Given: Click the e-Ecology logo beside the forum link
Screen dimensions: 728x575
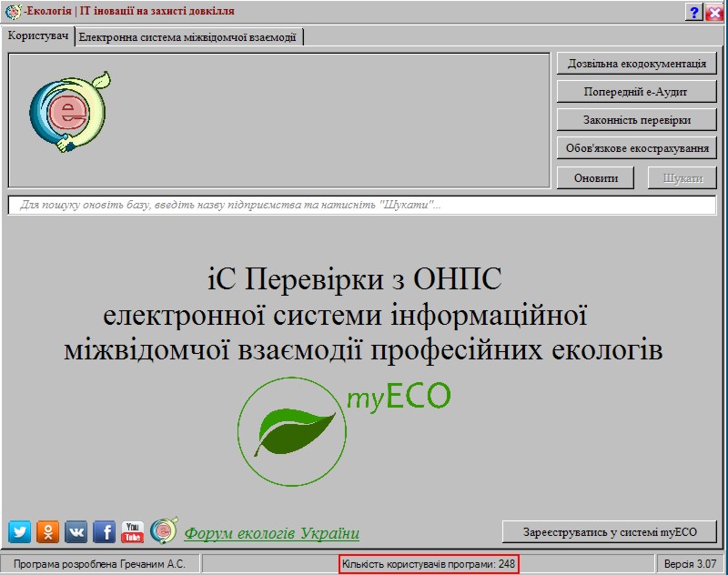Looking at the screenshot, I should pyautogui.click(x=164, y=530).
